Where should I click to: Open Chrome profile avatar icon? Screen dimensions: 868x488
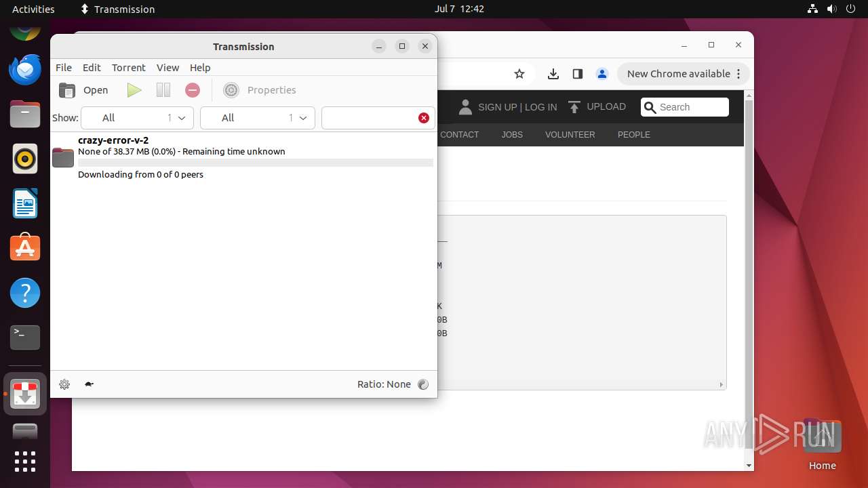tap(601, 74)
